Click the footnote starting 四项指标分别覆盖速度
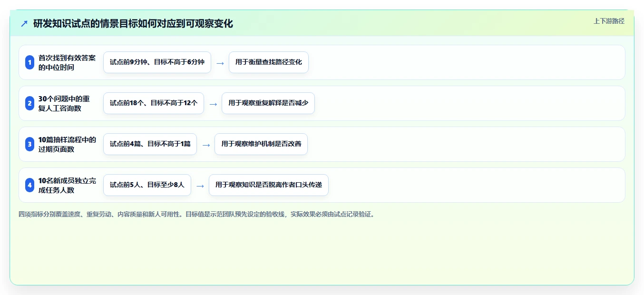This screenshot has width=644, height=295. [196, 214]
